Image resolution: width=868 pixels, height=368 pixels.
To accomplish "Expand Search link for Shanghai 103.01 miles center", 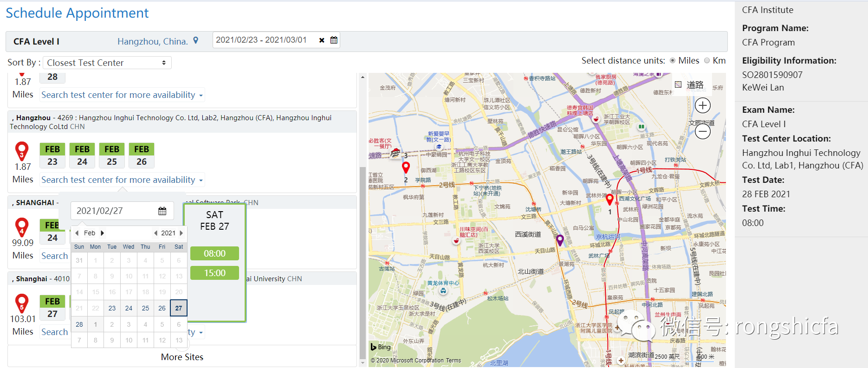I will click(x=54, y=332).
